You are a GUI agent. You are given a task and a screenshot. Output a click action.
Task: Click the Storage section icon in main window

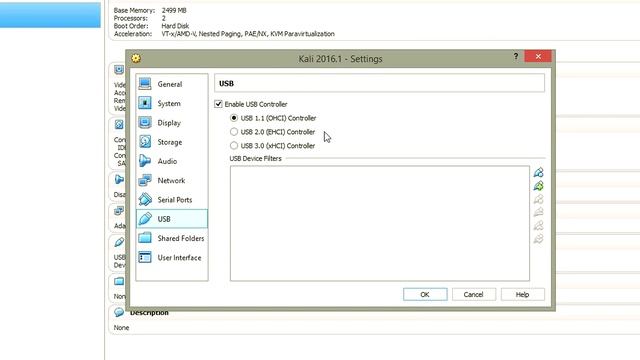pyautogui.click(x=119, y=124)
